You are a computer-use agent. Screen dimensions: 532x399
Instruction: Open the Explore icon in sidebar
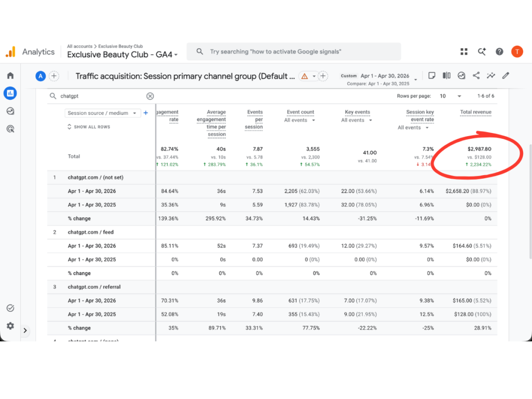pyautogui.click(x=10, y=111)
